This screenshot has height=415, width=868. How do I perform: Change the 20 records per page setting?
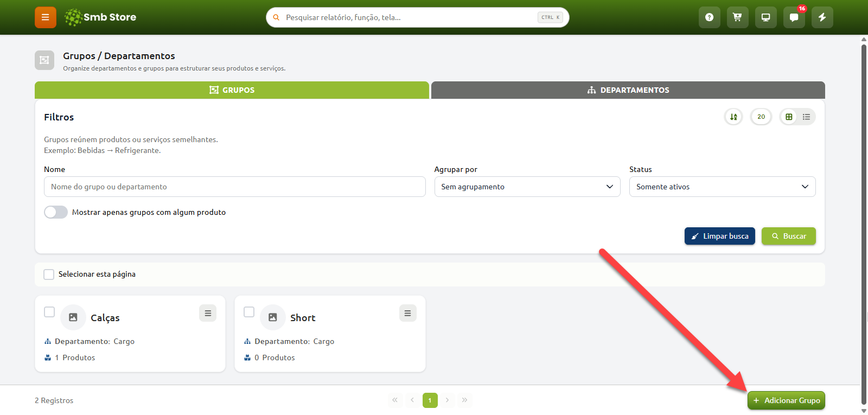(761, 117)
